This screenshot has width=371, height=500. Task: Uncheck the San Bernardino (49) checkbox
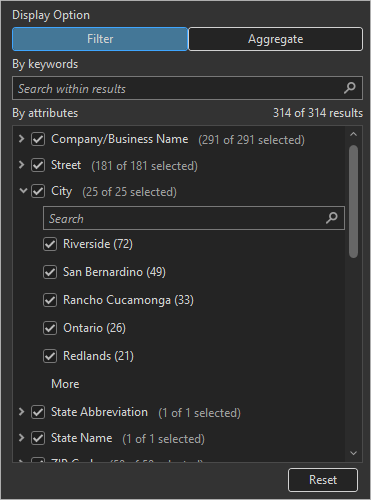pos(50,272)
